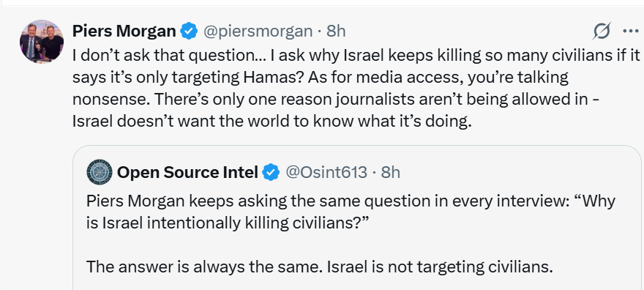The width and height of the screenshot is (644, 290).
Task: Open the 8h timestamp on Piers Morgan's post
Action: [x=336, y=31]
